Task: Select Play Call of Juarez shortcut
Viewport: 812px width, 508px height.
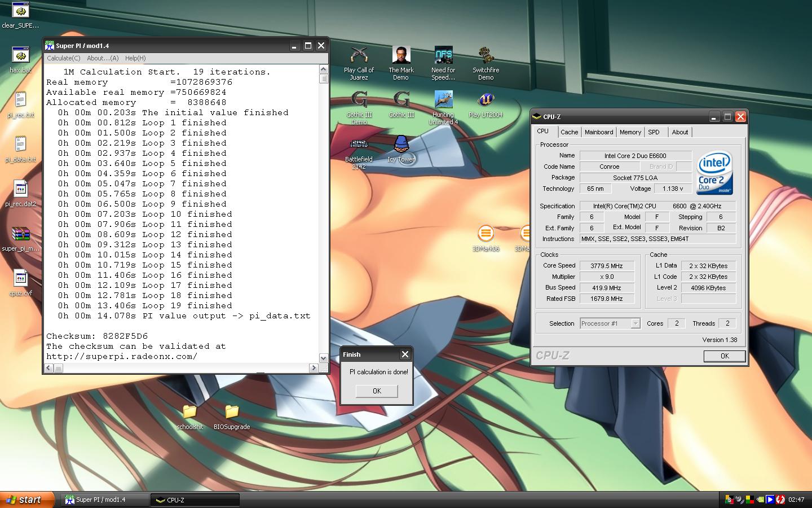Action: (359, 63)
